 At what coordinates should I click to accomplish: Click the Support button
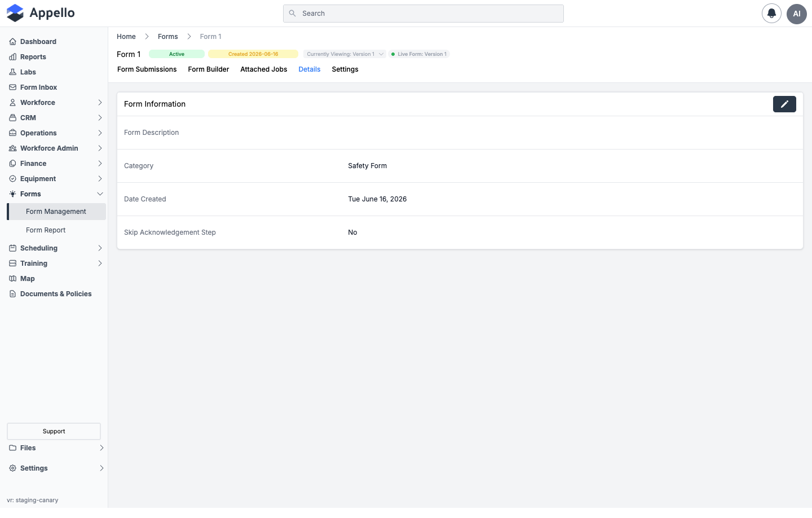tap(54, 431)
